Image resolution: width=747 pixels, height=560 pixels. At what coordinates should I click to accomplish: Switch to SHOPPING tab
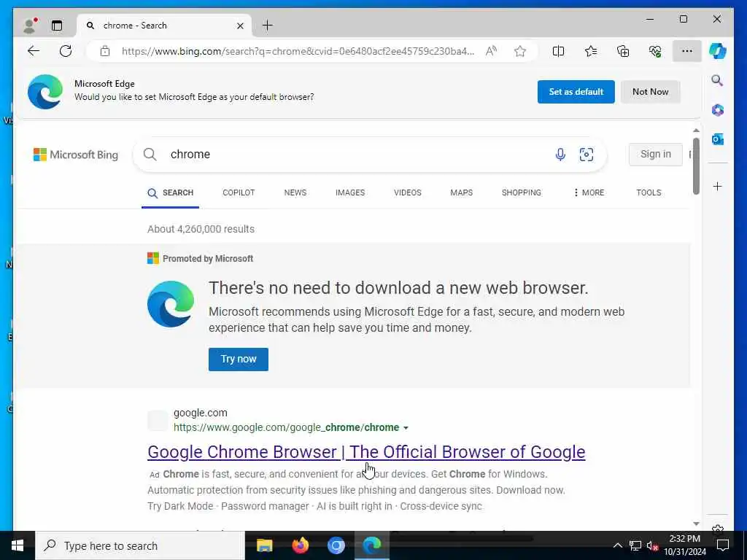pos(521,192)
